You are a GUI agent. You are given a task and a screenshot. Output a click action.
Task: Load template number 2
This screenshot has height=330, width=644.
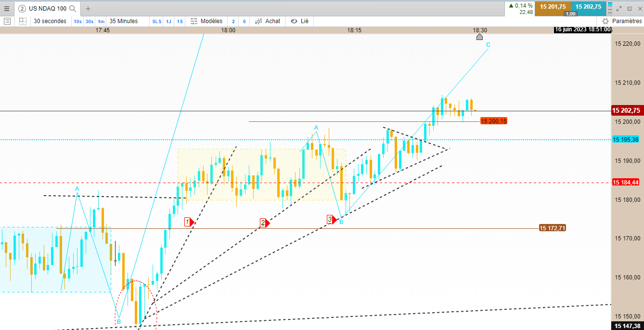[233, 22]
